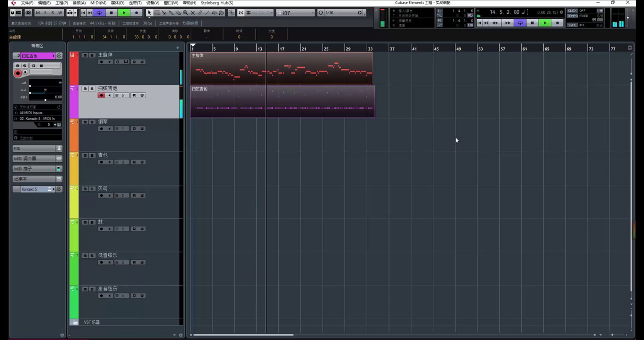Select the Split scissors tool

point(164,13)
